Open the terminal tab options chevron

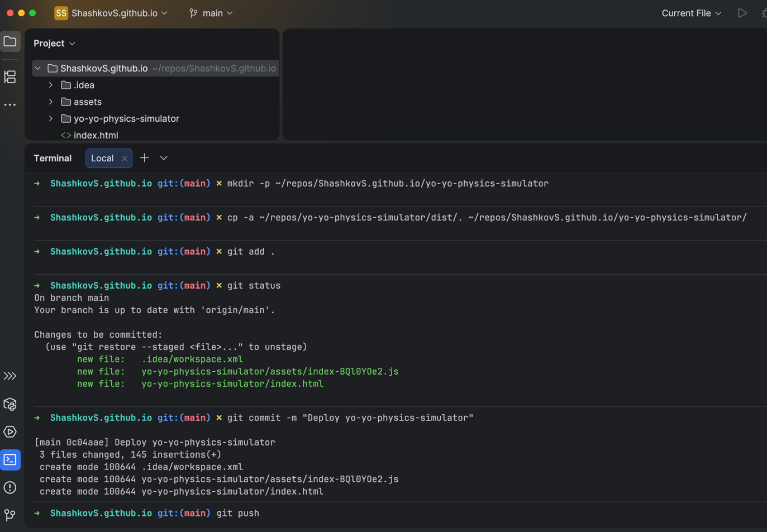coord(164,158)
